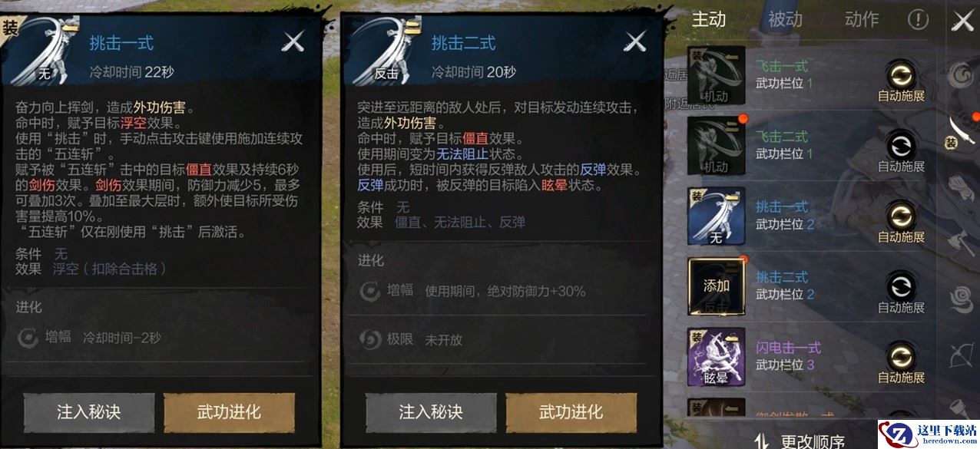
Task: Select the equipped sword icon in sidebar
Action: [x=962, y=130]
